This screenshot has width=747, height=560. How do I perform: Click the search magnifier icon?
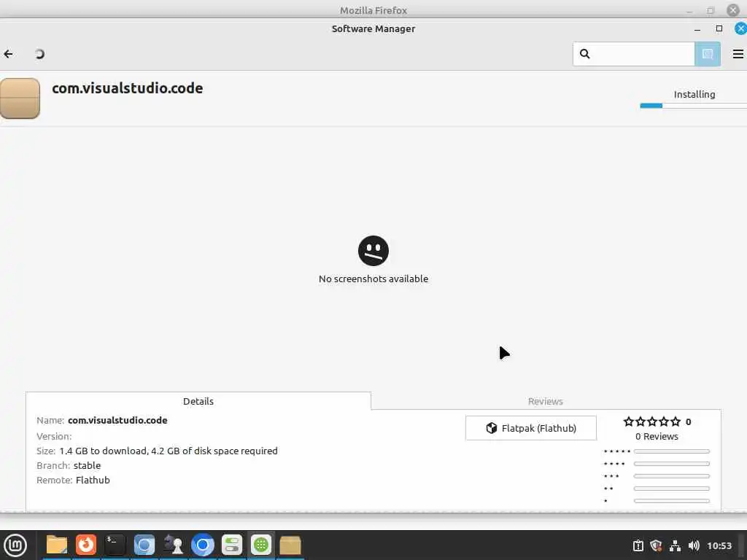[584, 54]
